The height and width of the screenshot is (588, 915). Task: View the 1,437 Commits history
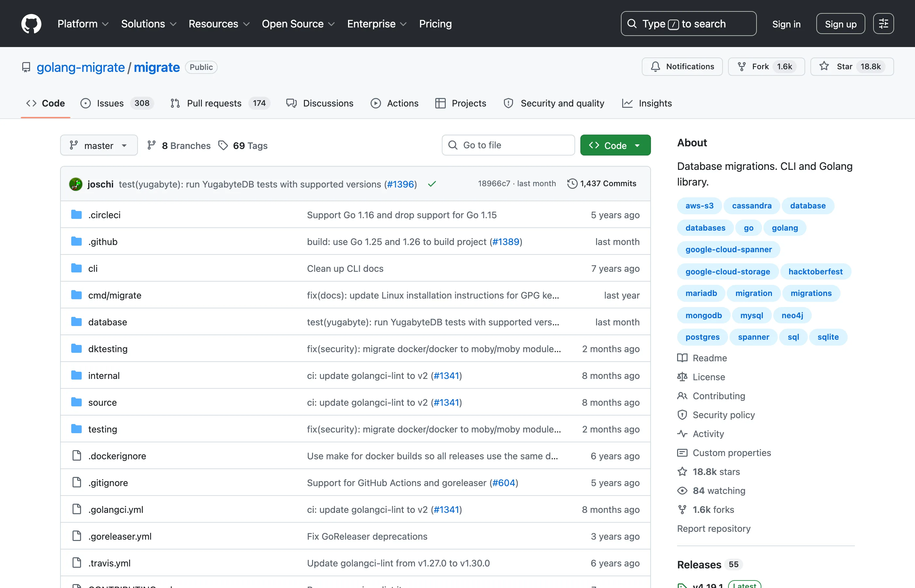pyautogui.click(x=602, y=184)
